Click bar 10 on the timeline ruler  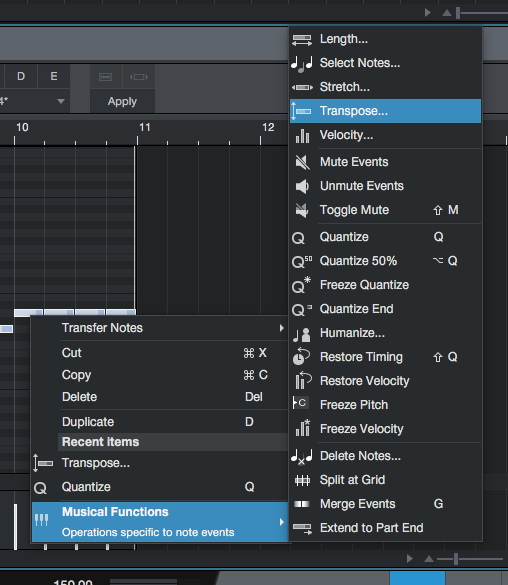coord(22,128)
